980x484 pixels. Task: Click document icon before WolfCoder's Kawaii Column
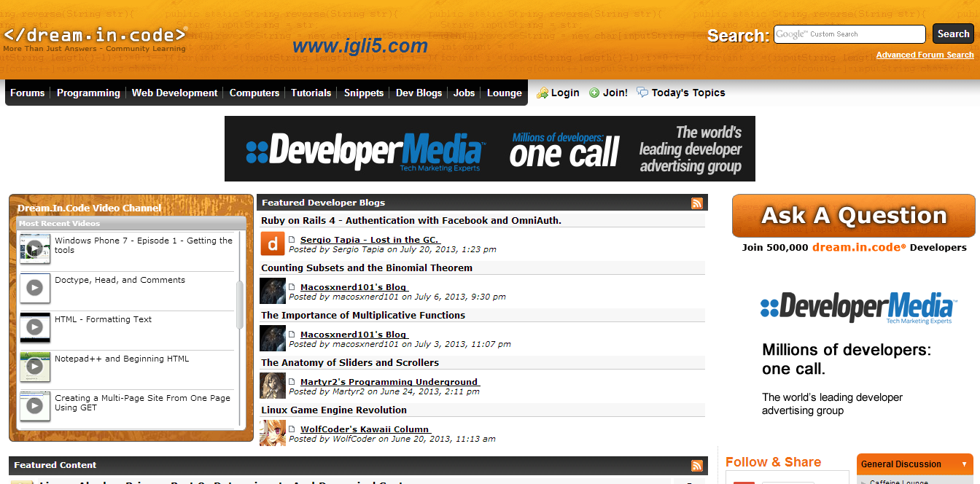coord(292,429)
